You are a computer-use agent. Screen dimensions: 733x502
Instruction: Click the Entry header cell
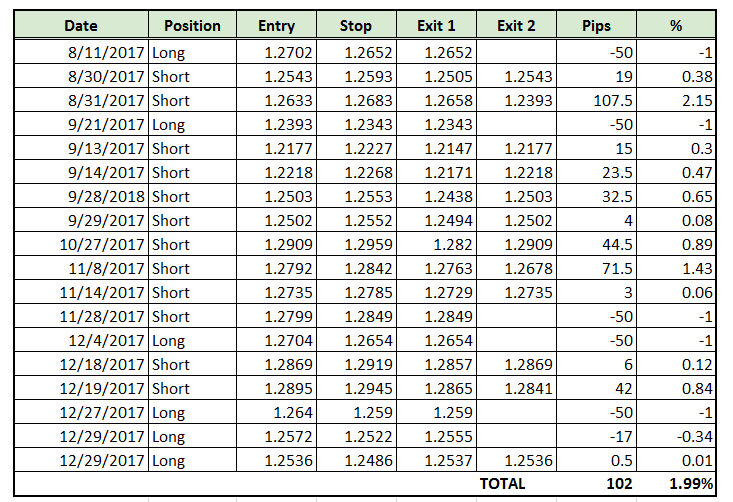point(276,25)
